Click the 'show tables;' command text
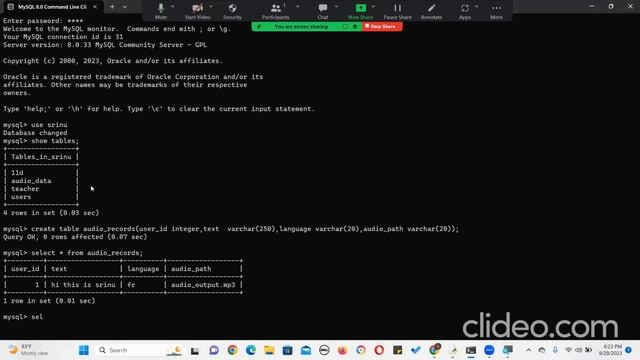640x360 pixels. click(x=55, y=141)
